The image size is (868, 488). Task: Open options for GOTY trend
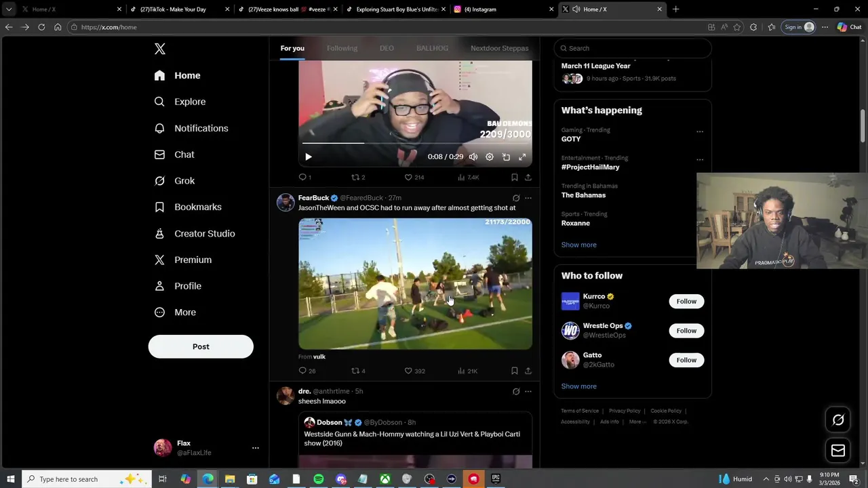pos(700,131)
